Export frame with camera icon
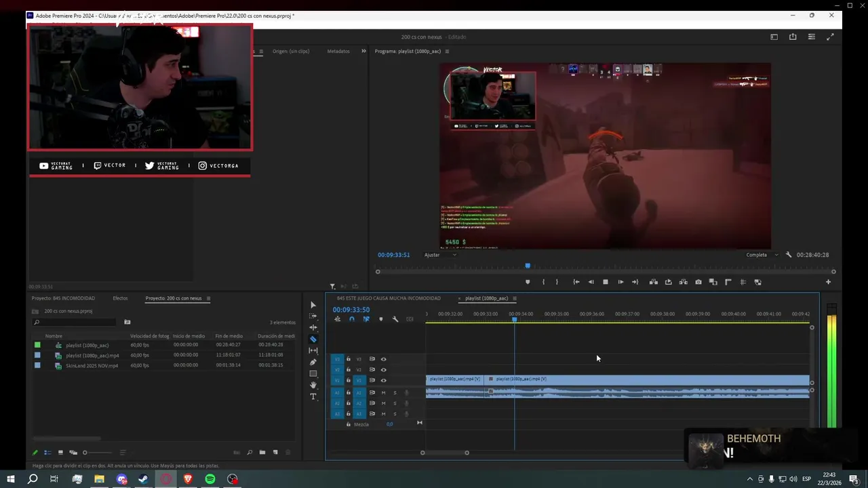 pyautogui.click(x=698, y=282)
